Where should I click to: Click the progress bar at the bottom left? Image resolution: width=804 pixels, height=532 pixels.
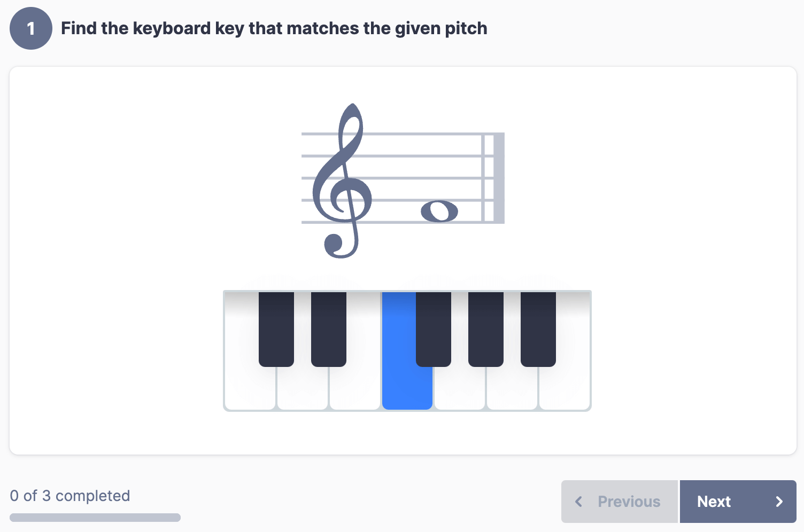(x=95, y=517)
